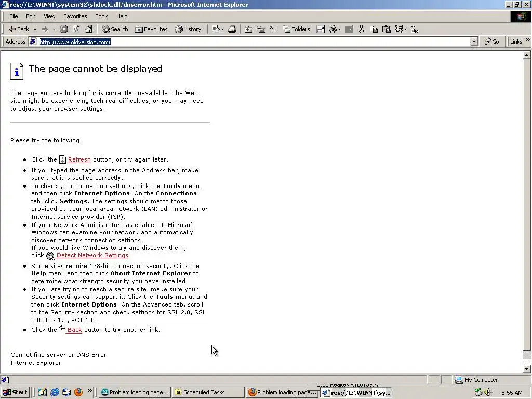Click the Start button
This screenshot has width=532, height=399.
(x=15, y=392)
